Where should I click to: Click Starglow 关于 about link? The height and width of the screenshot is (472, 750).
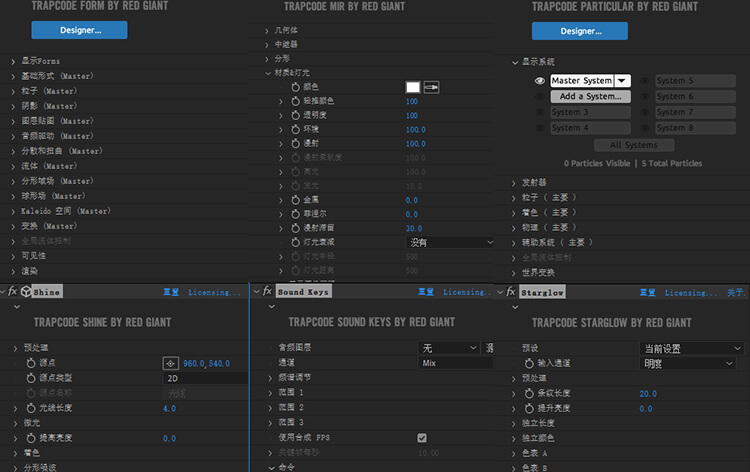pos(736,293)
